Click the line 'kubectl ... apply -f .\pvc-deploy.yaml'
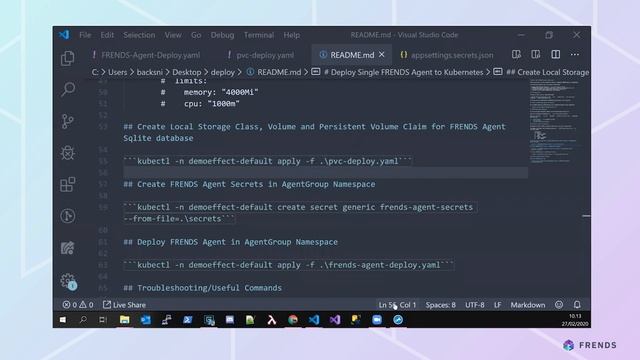This screenshot has width=640, height=360. tap(268, 161)
